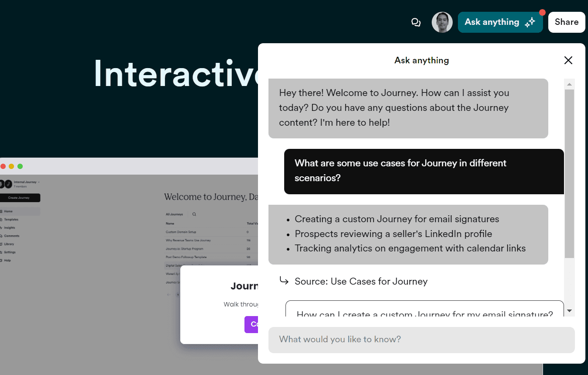Image resolution: width=588 pixels, height=375 pixels.
Task: Focus the "What would you like to know?" field
Action: click(x=421, y=340)
